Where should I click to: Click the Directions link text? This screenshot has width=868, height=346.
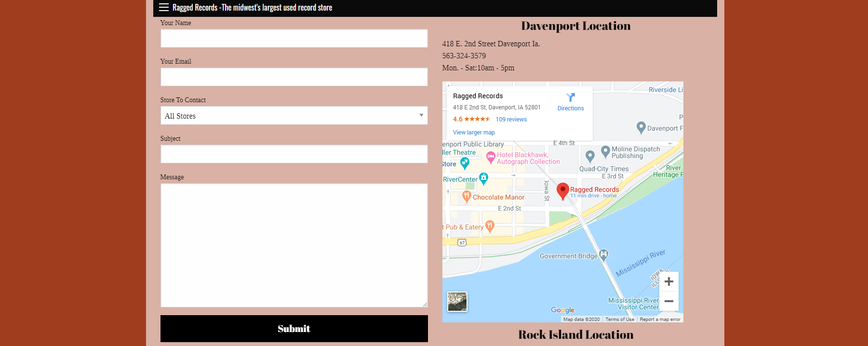pyautogui.click(x=571, y=108)
